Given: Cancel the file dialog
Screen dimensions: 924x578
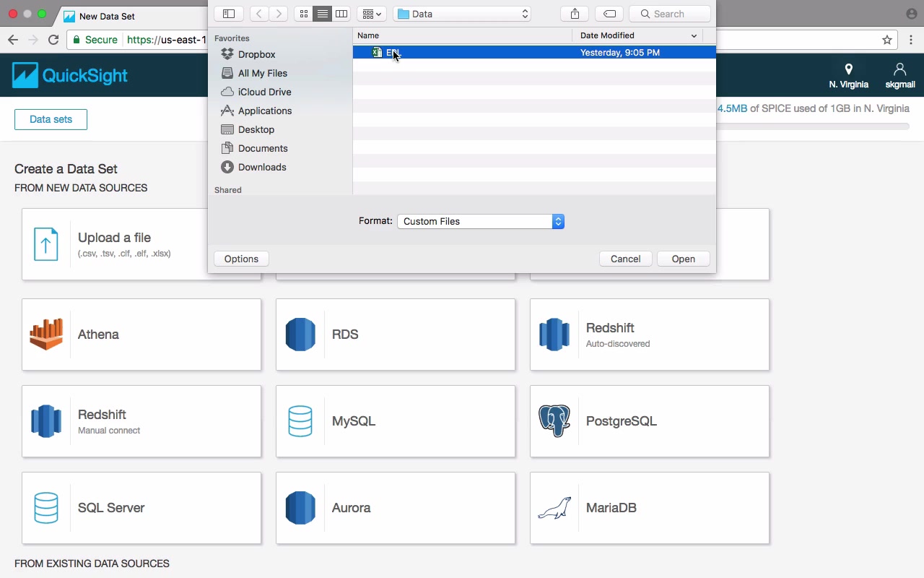Looking at the screenshot, I should [625, 259].
